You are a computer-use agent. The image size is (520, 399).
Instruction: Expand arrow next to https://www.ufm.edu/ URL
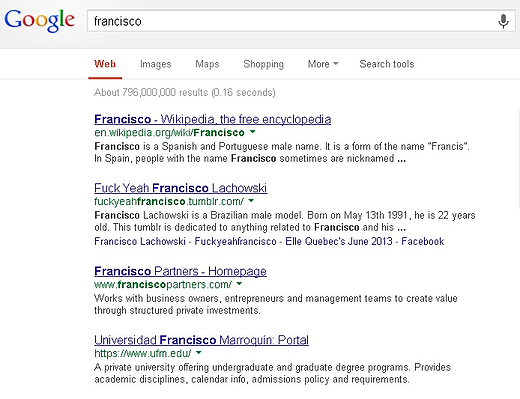199,352
